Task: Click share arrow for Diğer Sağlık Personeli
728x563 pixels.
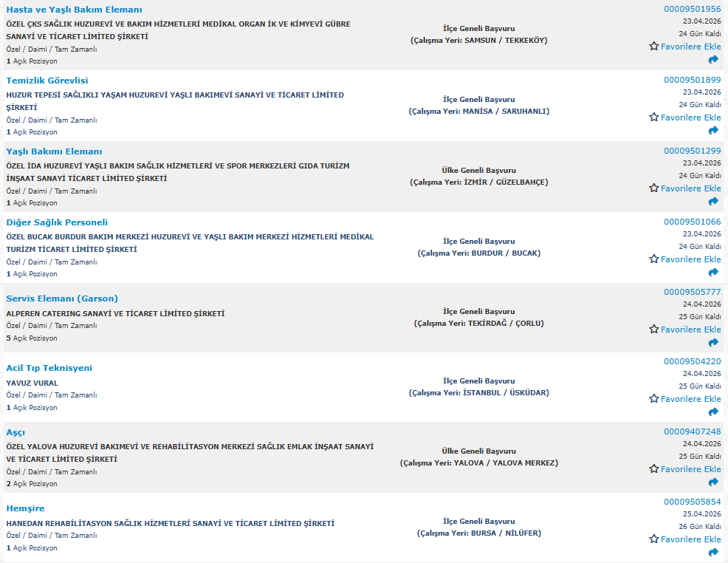Action: (713, 273)
